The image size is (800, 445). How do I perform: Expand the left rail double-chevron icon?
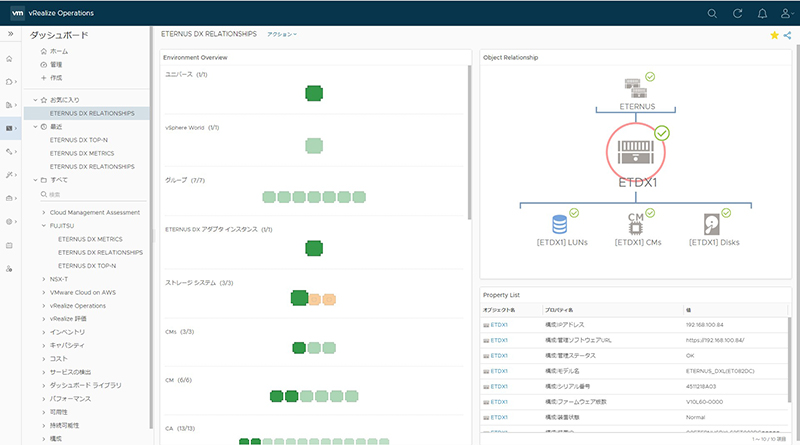pos(10,34)
